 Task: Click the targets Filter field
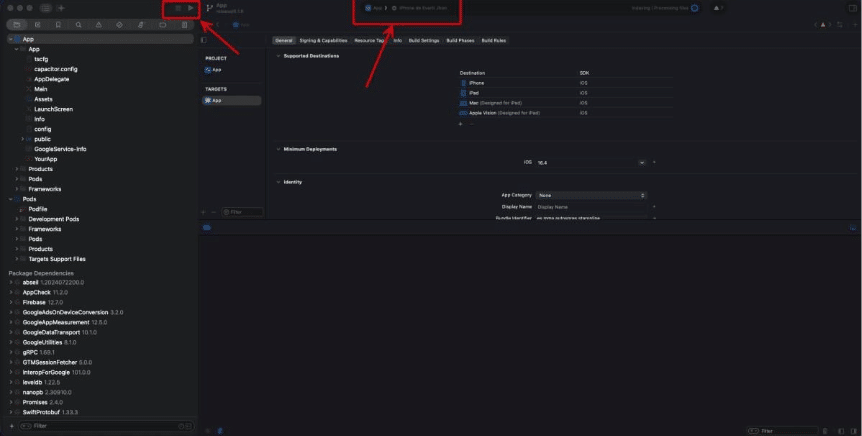click(x=242, y=212)
